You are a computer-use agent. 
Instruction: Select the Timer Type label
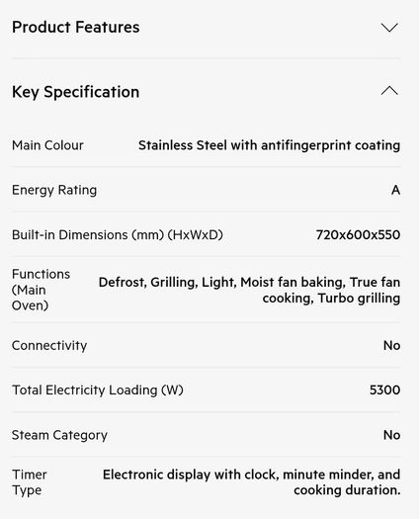coord(29,482)
